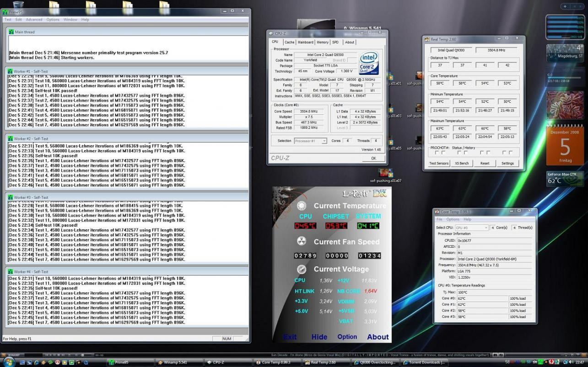Click the Worker #2 Self-Test window icon
The width and height of the screenshot is (588, 367).
coord(10,138)
